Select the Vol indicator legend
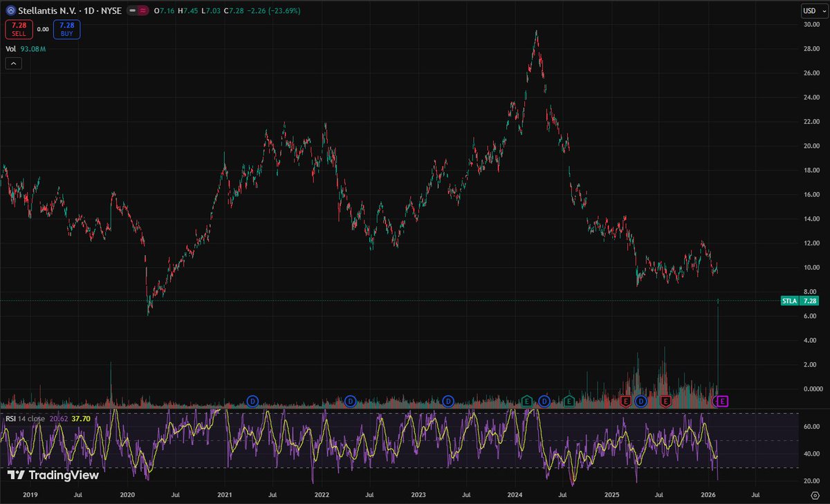 click(x=10, y=49)
